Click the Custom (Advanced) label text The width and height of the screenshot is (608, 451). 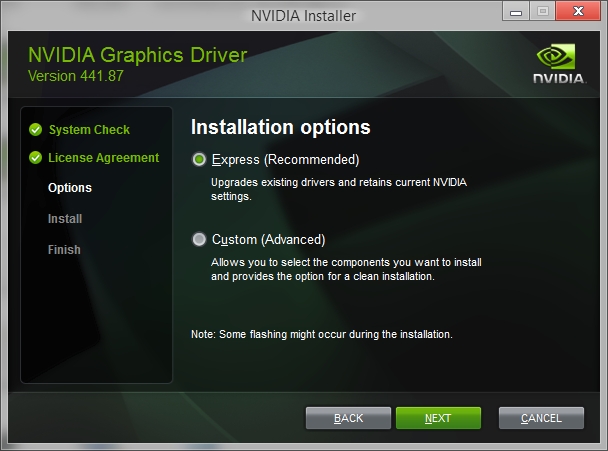click(x=268, y=239)
